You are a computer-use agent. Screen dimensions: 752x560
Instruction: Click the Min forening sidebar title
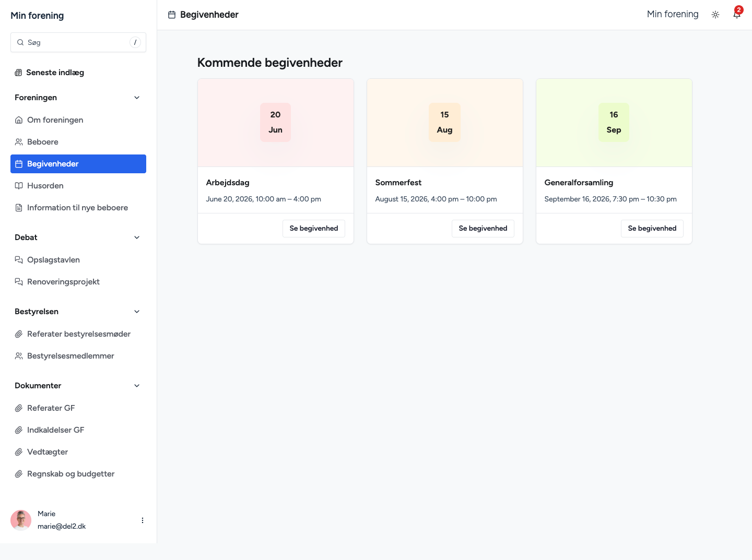point(37,16)
